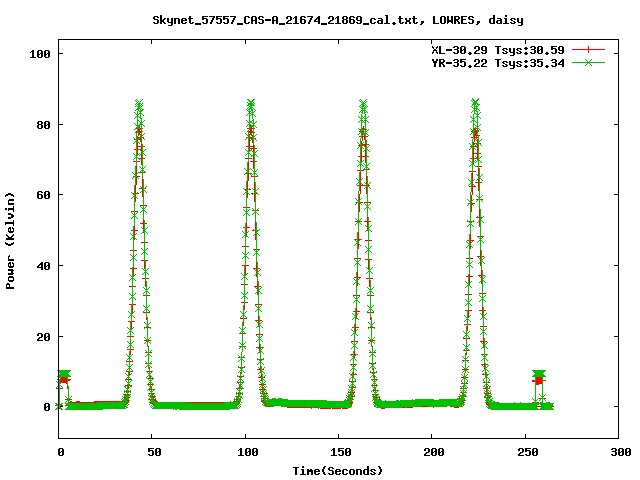The image size is (640, 480).
Task: Click the small calibration bump at plot start
Action: coord(64,376)
